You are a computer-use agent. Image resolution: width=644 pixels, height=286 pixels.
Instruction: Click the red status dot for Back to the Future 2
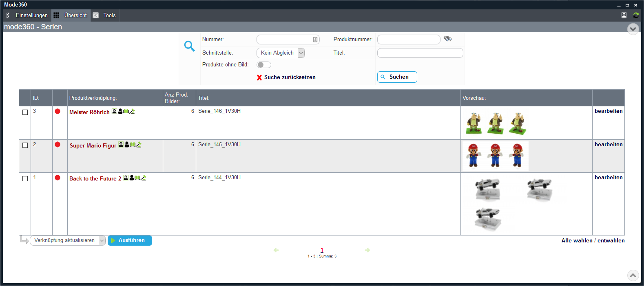tap(58, 178)
